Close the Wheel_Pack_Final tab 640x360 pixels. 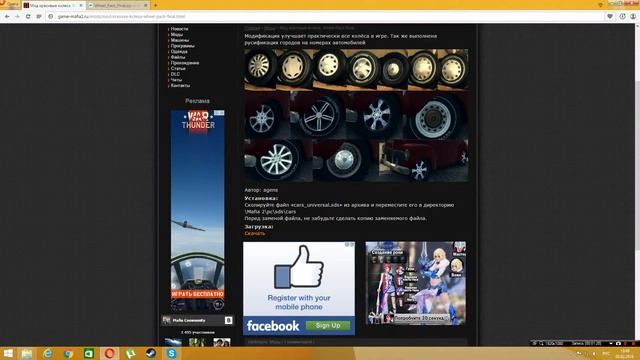[145, 5]
